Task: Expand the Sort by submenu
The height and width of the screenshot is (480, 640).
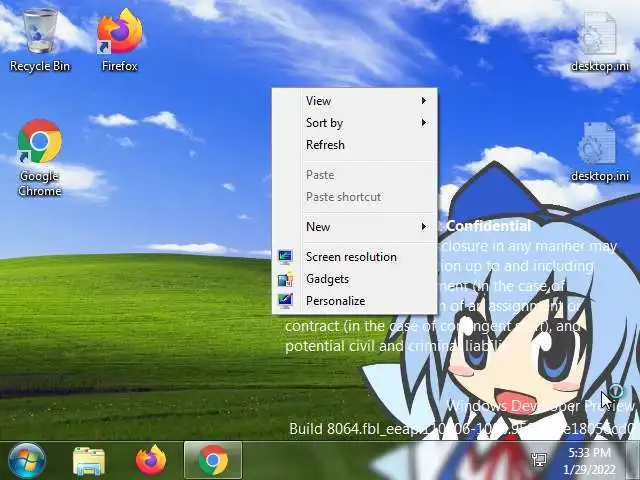Action: [355, 123]
